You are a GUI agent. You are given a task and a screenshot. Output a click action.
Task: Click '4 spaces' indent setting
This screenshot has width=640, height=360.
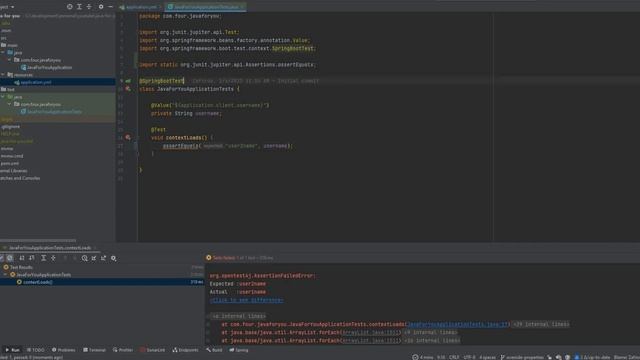point(487,357)
